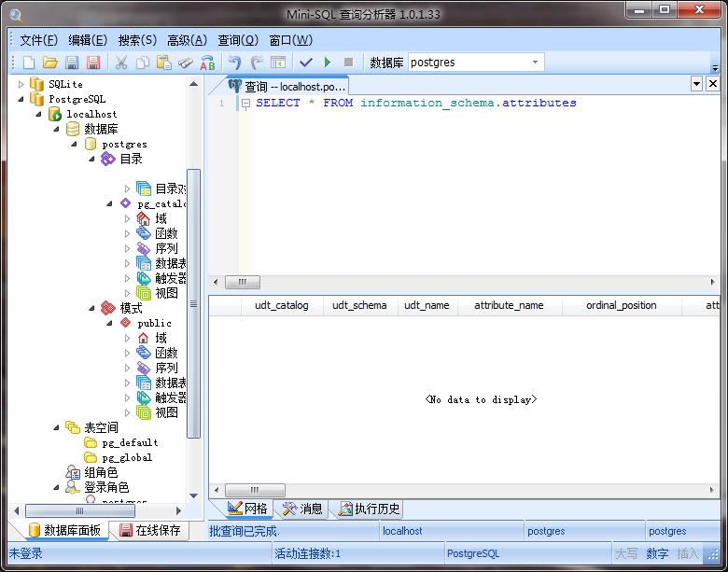
Task: Open the 查询(Q) menu
Action: tap(238, 40)
